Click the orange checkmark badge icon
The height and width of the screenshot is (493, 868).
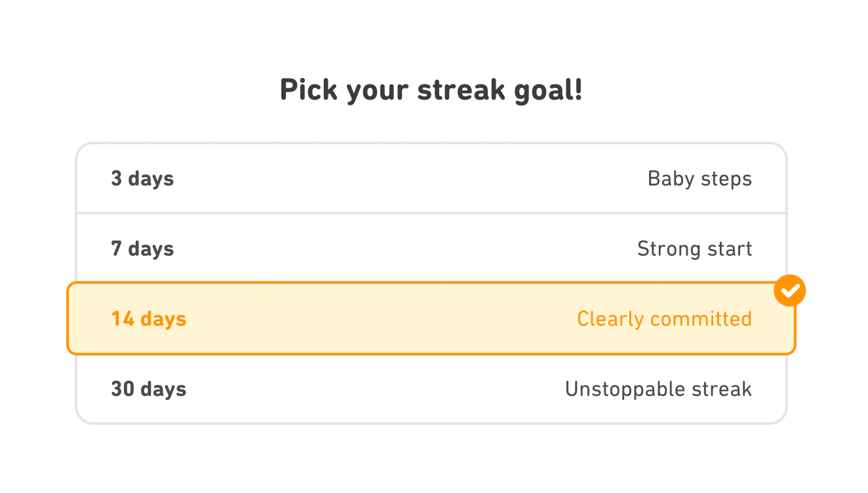click(x=789, y=290)
